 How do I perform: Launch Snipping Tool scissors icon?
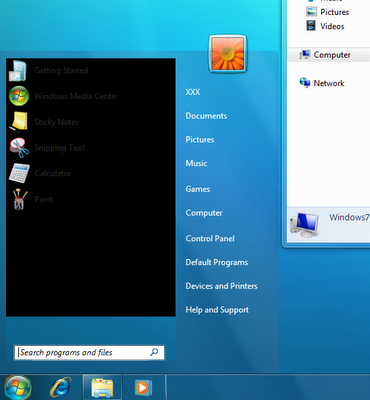point(19,148)
